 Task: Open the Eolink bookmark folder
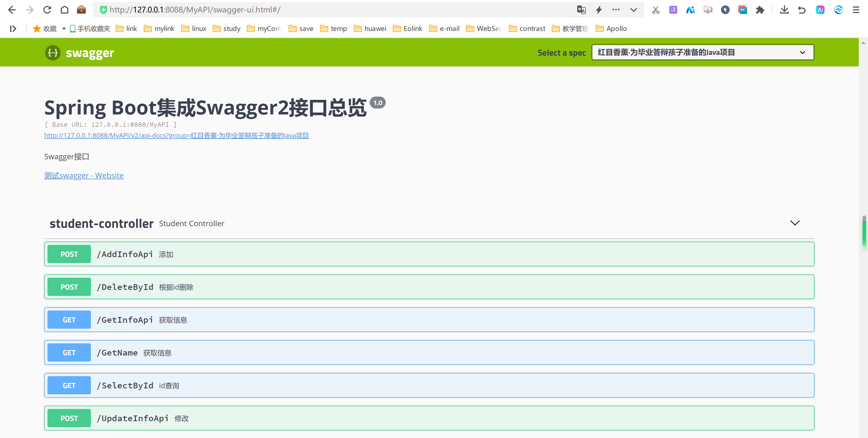coord(408,29)
